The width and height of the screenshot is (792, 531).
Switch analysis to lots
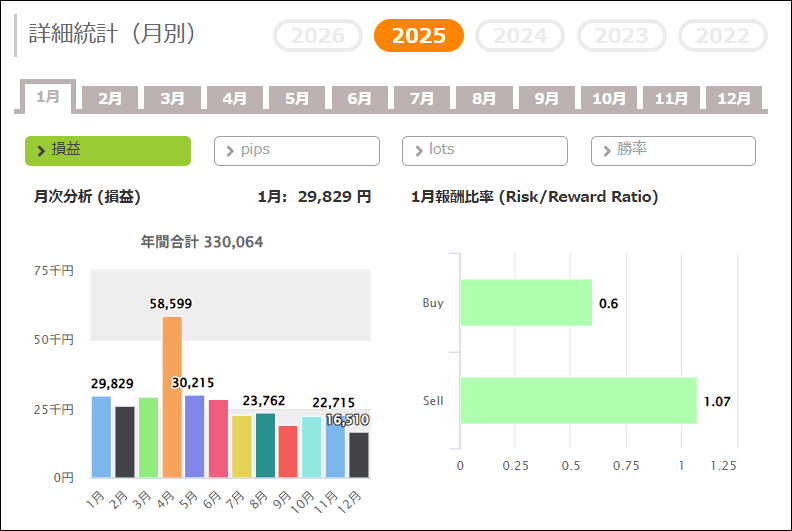pos(485,150)
